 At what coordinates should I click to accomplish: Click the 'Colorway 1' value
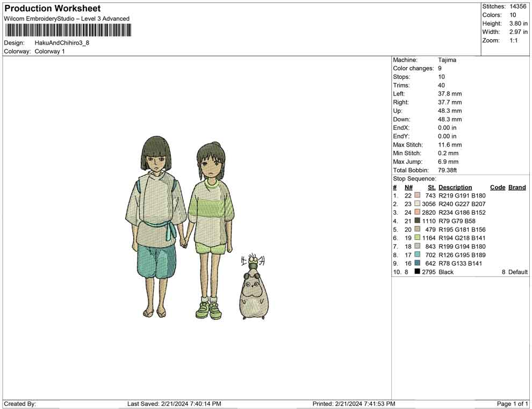tap(49, 52)
